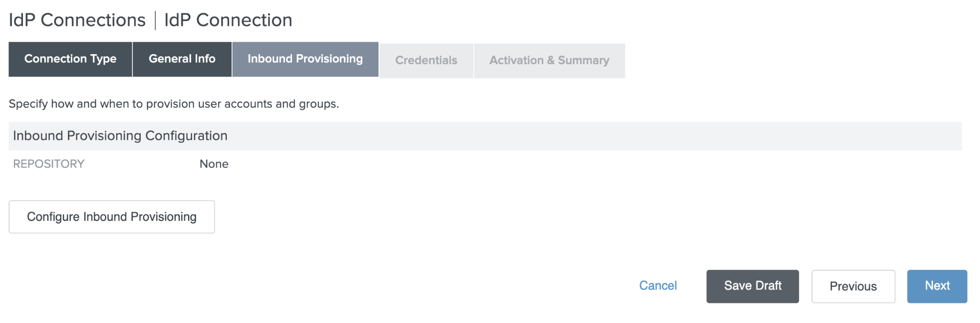The width and height of the screenshot is (980, 323).
Task: Click the repository value None
Action: pos(214,164)
